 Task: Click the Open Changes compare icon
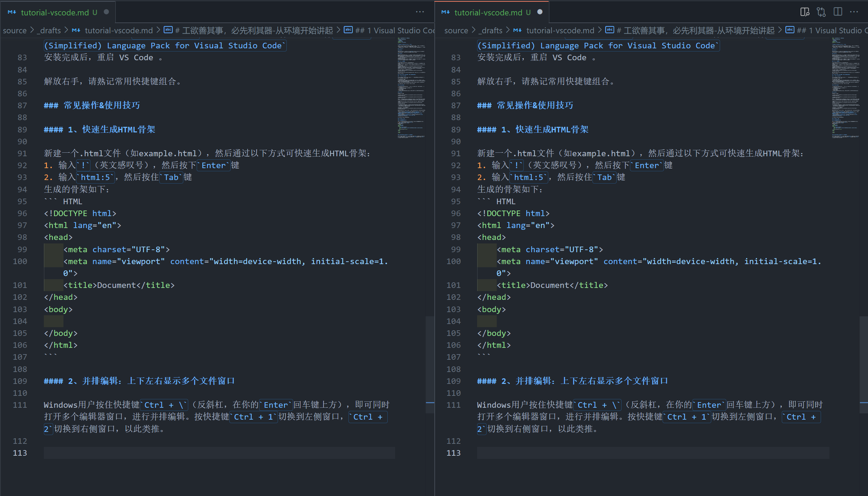(821, 12)
